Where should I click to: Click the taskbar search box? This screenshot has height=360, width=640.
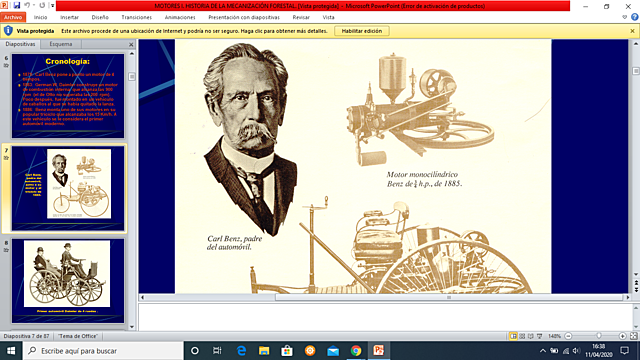(103, 351)
